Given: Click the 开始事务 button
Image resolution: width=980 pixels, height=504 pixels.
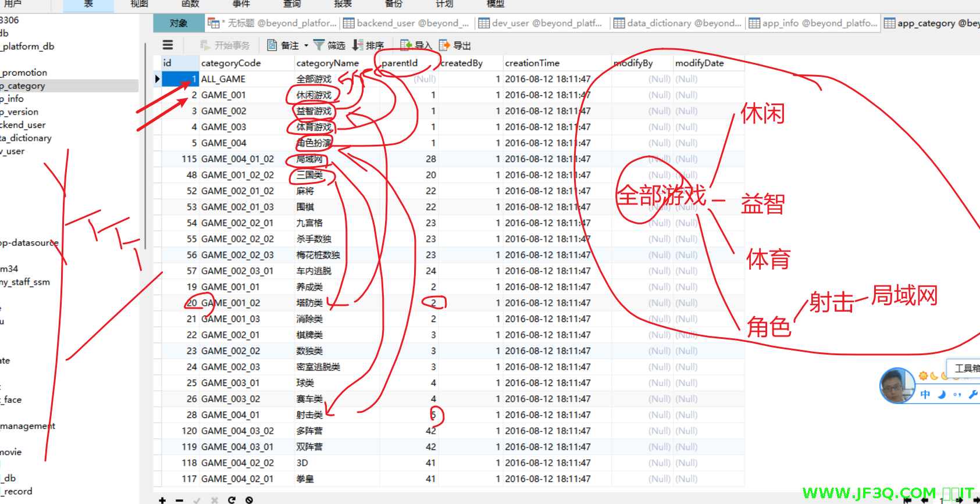Looking at the screenshot, I should (x=225, y=45).
